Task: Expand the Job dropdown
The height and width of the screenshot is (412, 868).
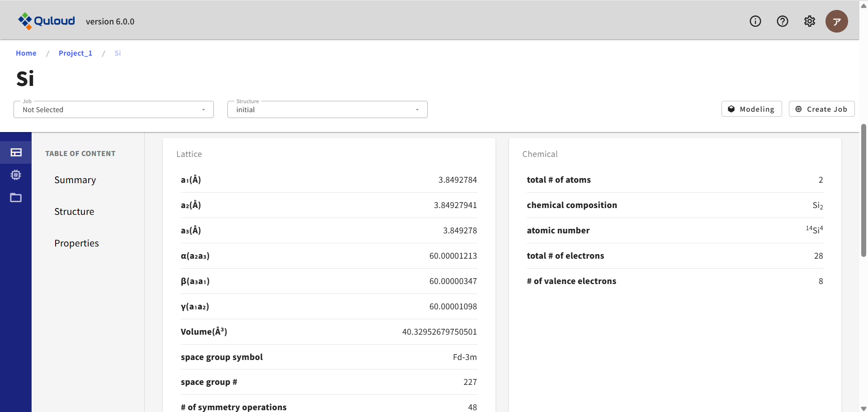Action: click(x=113, y=109)
